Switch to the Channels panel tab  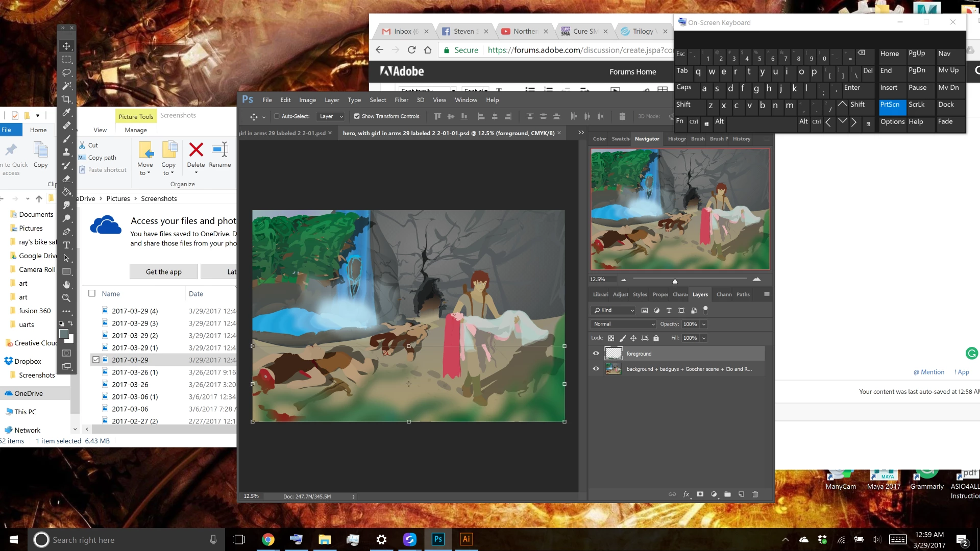coord(724,294)
